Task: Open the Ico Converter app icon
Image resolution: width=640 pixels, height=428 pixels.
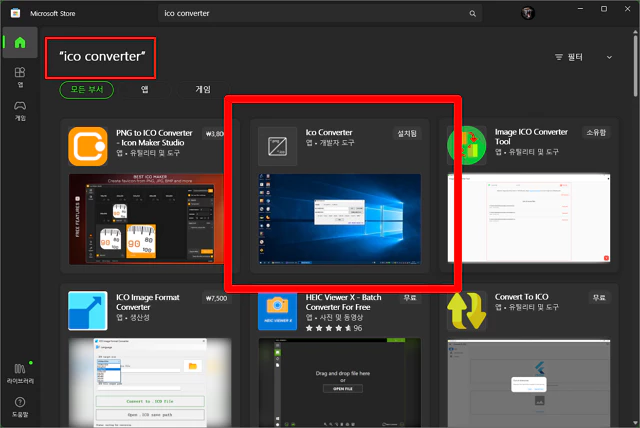Action: pyautogui.click(x=278, y=146)
